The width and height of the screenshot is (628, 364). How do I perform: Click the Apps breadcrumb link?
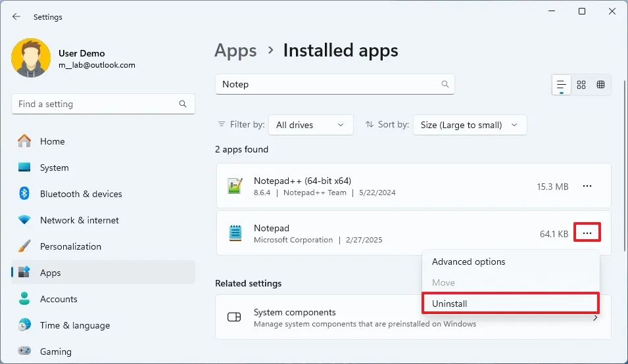(235, 51)
